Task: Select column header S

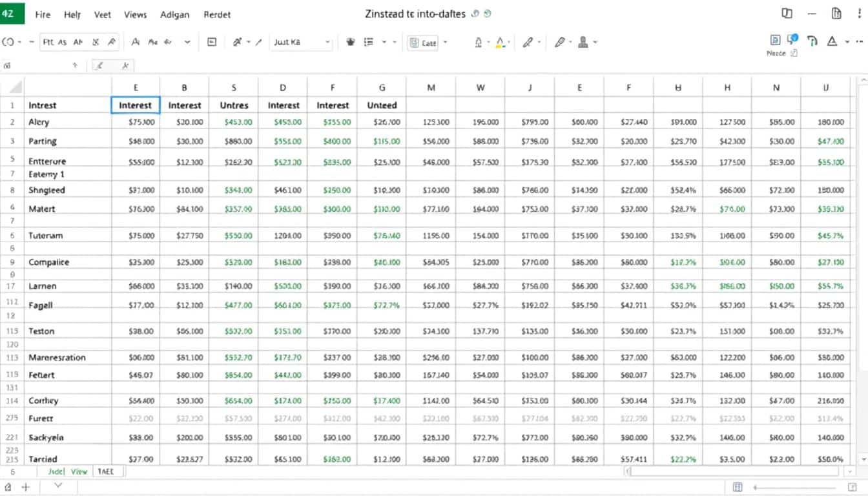Action: [x=234, y=87]
